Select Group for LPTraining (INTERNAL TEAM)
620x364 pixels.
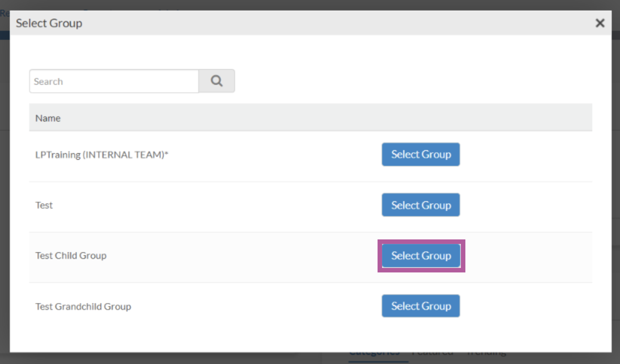click(x=420, y=154)
